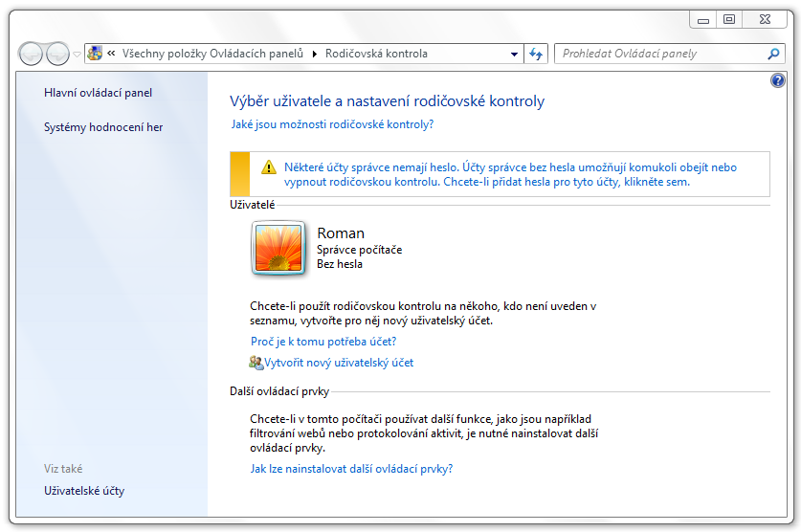
Task: Click the blue help question mark icon
Action: click(777, 80)
